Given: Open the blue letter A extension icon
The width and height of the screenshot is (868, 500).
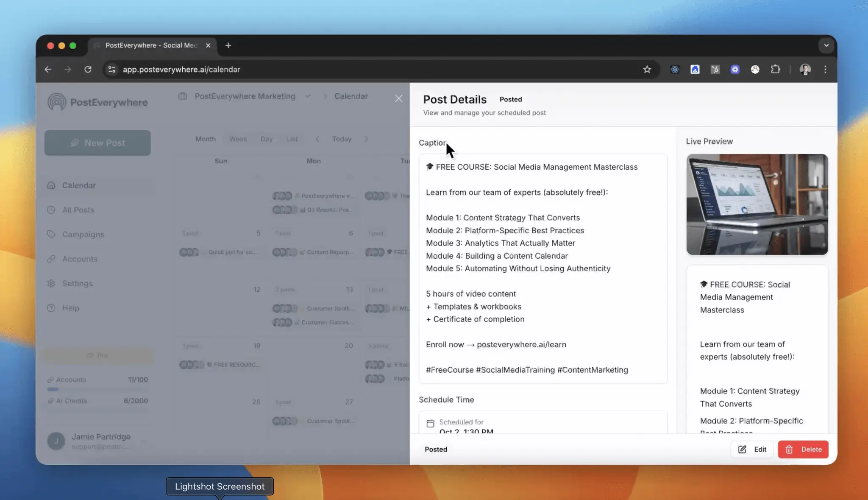Looking at the screenshot, I should 695,69.
